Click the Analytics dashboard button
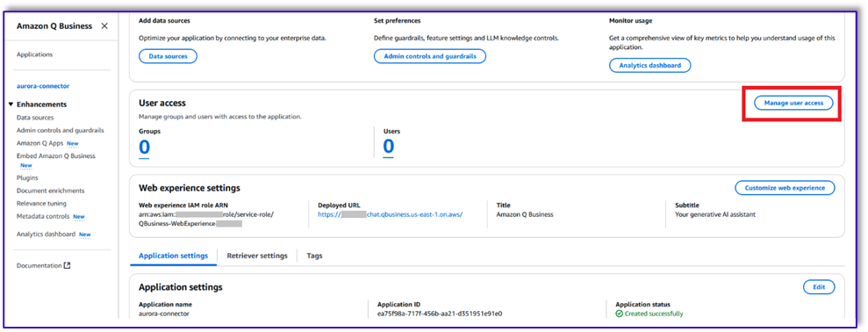This screenshot has height=332, width=868. click(x=649, y=65)
